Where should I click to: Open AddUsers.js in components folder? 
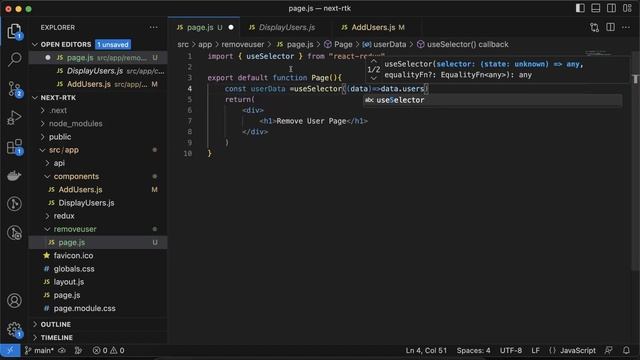pyautogui.click(x=98, y=189)
